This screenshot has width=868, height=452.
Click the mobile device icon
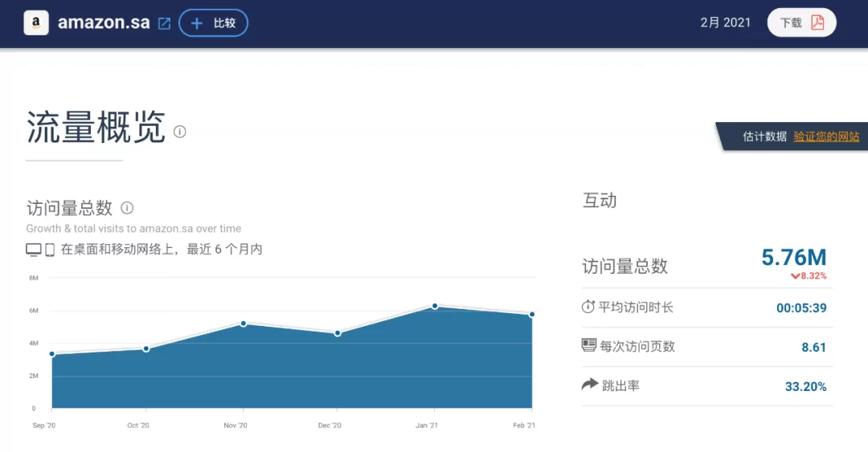[x=50, y=250]
